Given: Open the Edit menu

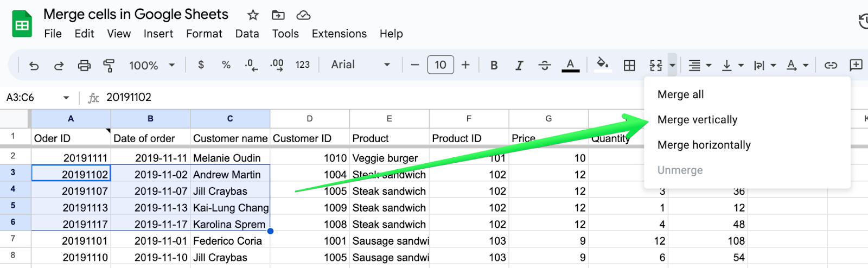Looking at the screenshot, I should pyautogui.click(x=84, y=34).
